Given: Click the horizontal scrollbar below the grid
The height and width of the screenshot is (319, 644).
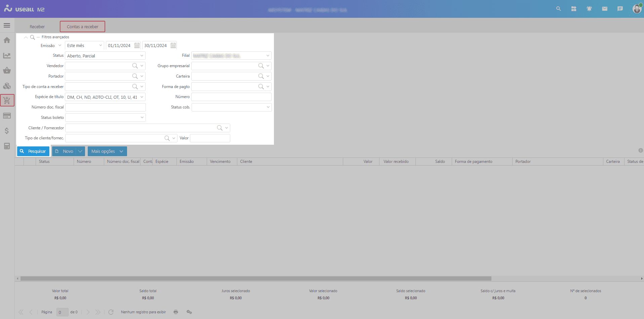Looking at the screenshot, I should coord(255,279).
